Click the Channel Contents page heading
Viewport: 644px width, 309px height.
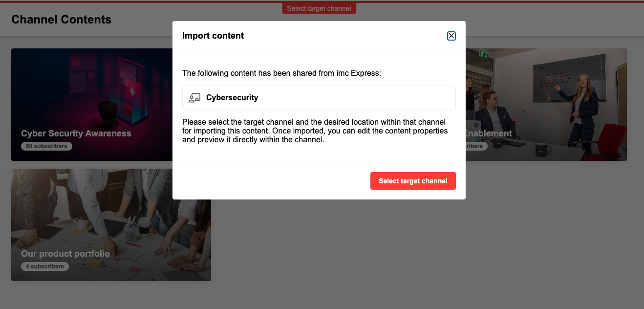click(61, 20)
